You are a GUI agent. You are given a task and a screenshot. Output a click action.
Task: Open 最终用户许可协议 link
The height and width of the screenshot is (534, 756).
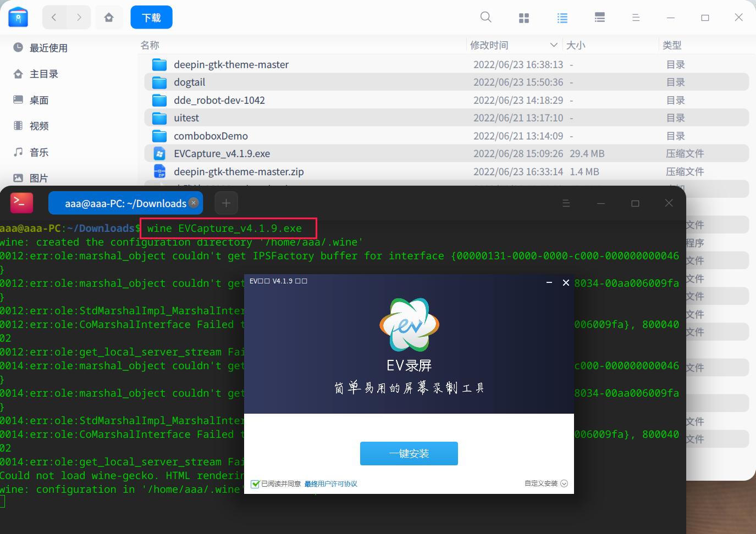pyautogui.click(x=331, y=484)
